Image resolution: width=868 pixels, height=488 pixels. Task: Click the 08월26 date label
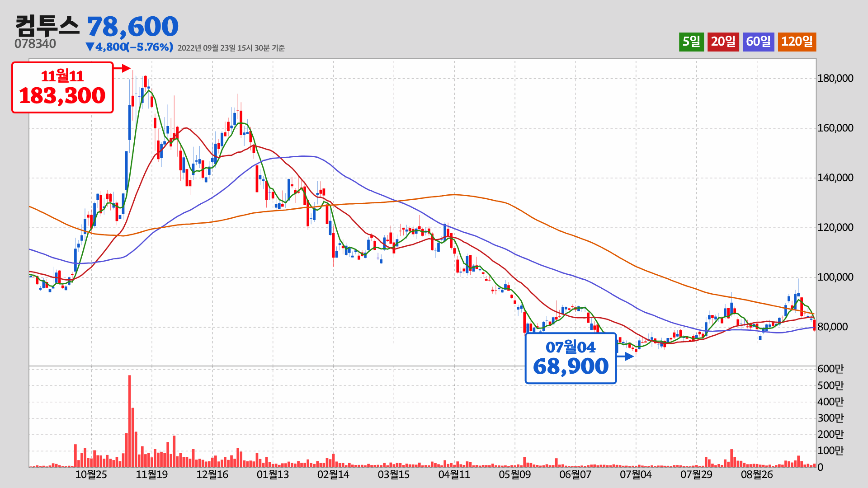pos(757,475)
